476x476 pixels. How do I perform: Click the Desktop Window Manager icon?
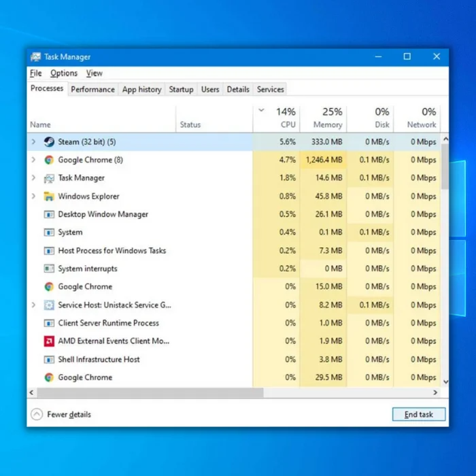point(49,214)
